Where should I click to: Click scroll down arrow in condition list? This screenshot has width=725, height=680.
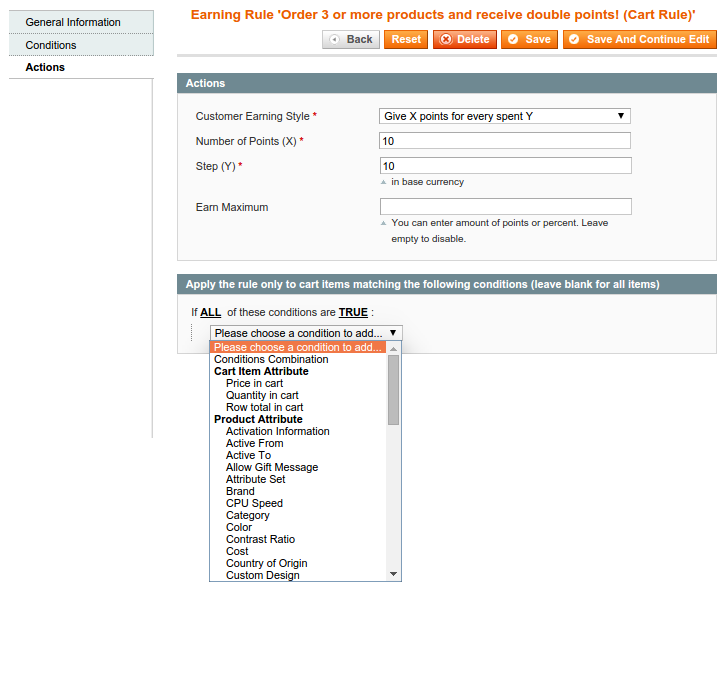[394, 574]
